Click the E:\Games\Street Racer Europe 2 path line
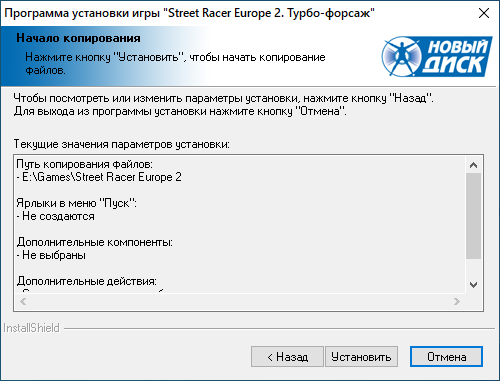The height and width of the screenshot is (381, 500). tap(99, 177)
